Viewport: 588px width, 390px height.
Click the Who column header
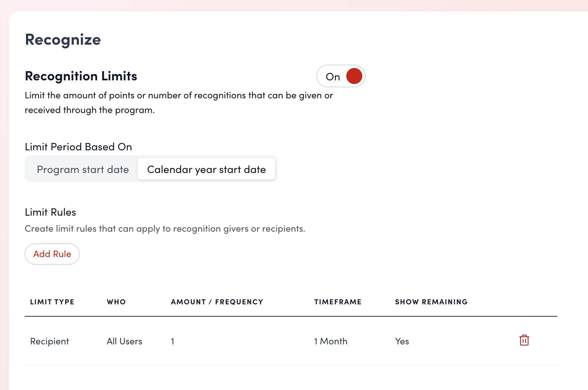pos(116,302)
